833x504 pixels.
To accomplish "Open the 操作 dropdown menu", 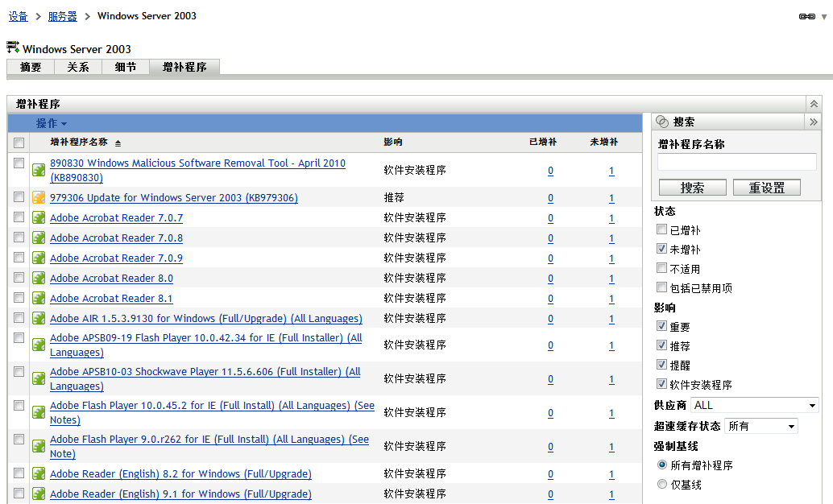I will pyautogui.click(x=51, y=122).
